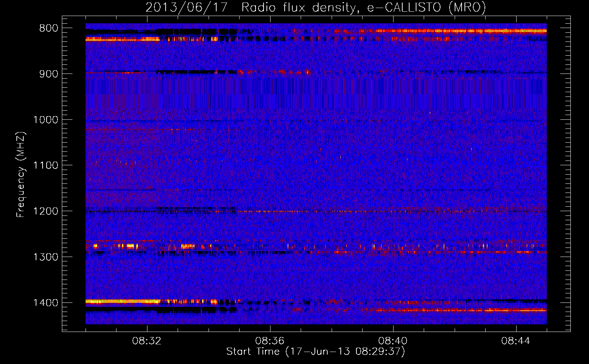589x364 pixels.
Task: Click the 'Start Time (17-Jun-13 08:29:37)' label
Action: pos(316,352)
